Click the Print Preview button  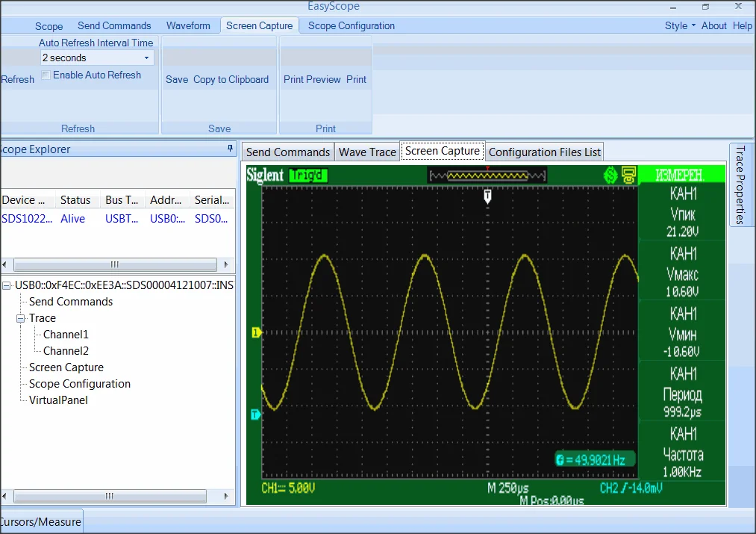click(x=312, y=79)
